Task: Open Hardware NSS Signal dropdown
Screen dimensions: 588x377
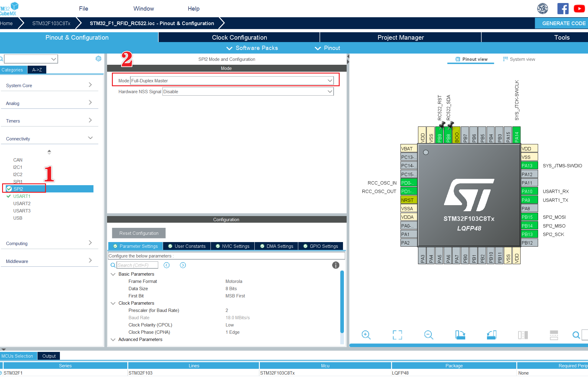Action: 248,92
